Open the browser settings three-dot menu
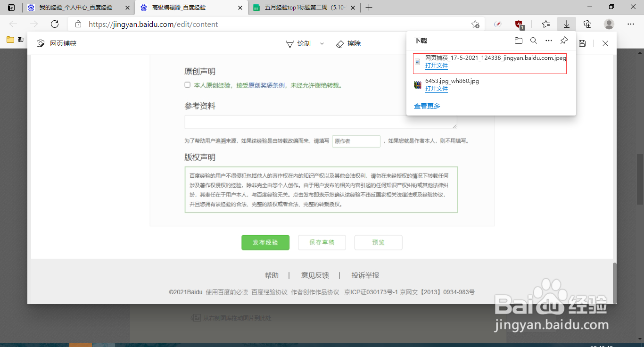644x347 pixels. 630,24
